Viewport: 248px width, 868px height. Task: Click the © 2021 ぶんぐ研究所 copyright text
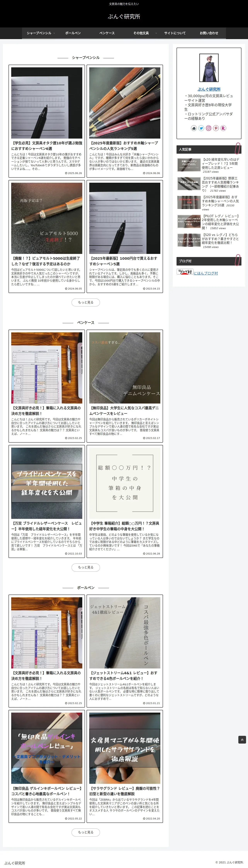point(229,862)
